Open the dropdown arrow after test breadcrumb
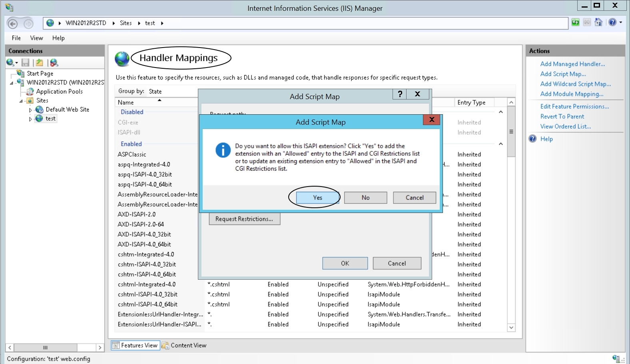This screenshot has width=630, height=364. pyautogui.click(x=162, y=23)
